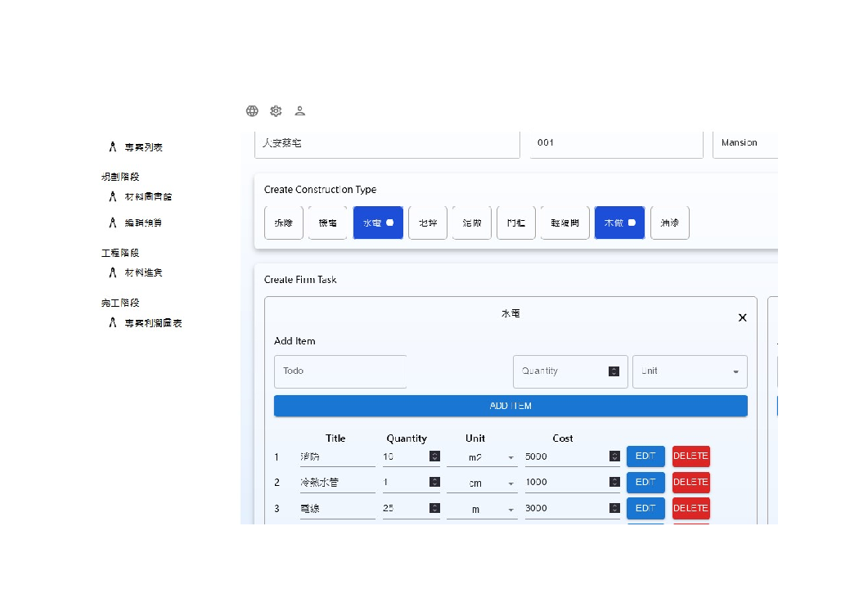Click the ADD ITEM button
The height and width of the screenshot is (616, 859).
[510, 405]
